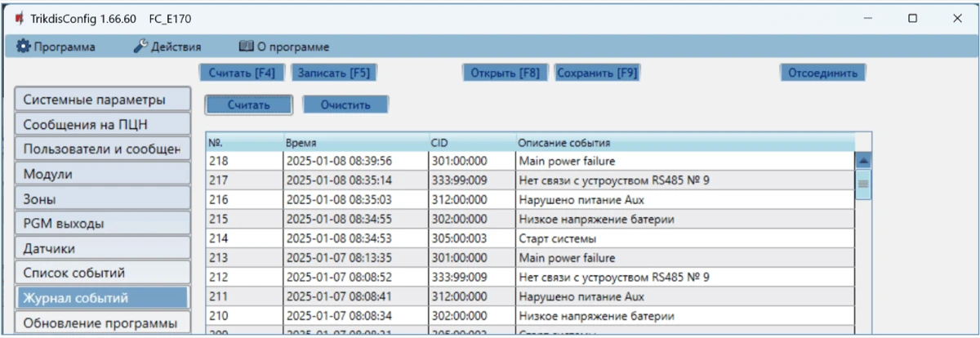Viewport: 980px width, 338px height.
Task: Open the Действия menu
Action: (x=167, y=47)
